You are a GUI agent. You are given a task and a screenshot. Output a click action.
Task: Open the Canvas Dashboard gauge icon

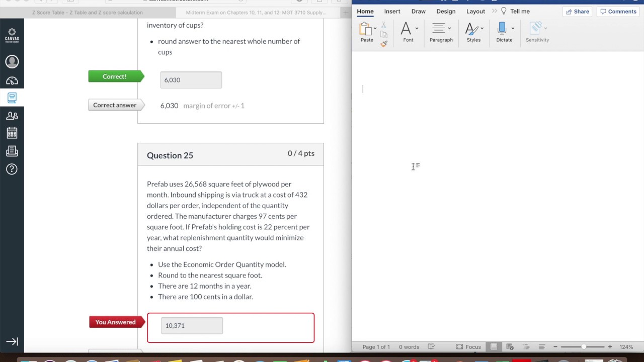tap(12, 80)
